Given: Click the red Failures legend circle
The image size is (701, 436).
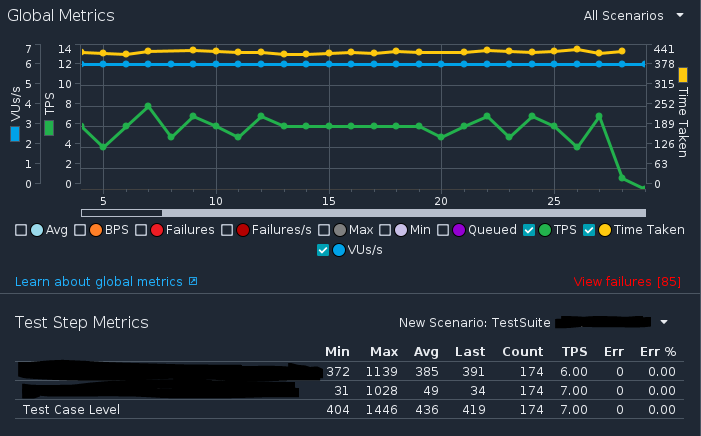Looking at the screenshot, I should coord(157,230).
